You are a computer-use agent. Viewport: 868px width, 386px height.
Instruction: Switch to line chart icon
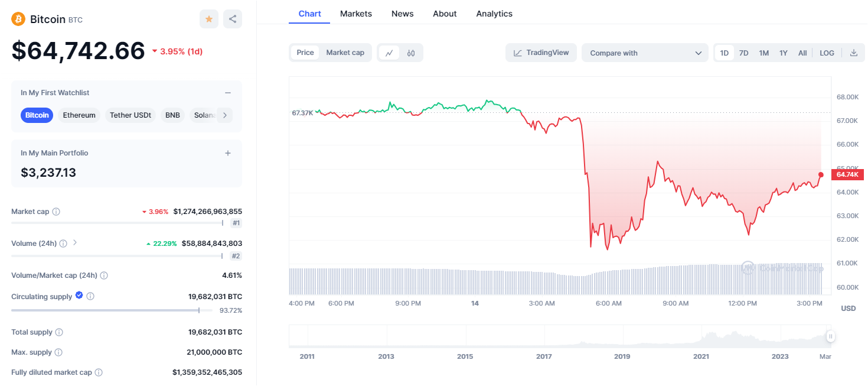pos(389,53)
